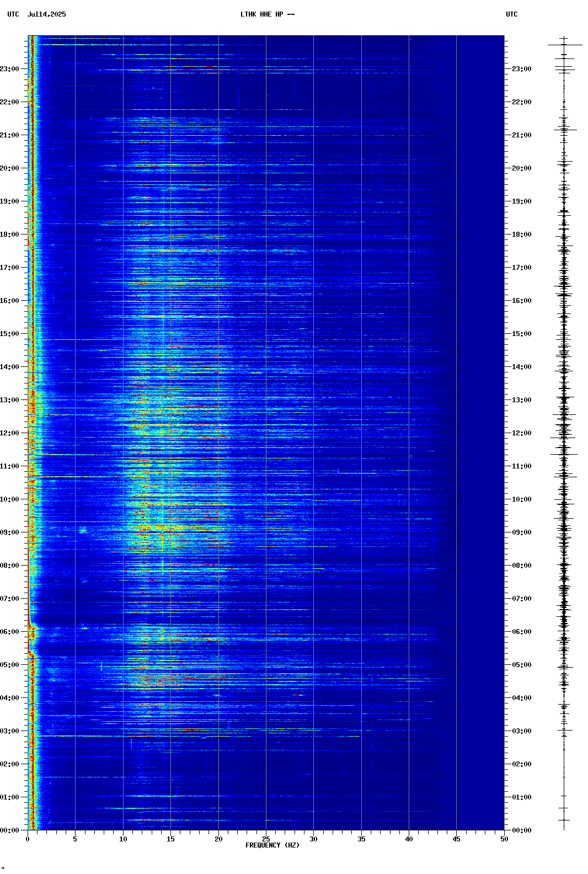Select '02:00' on the right time axis
This screenshot has height=874, width=588.
point(522,764)
